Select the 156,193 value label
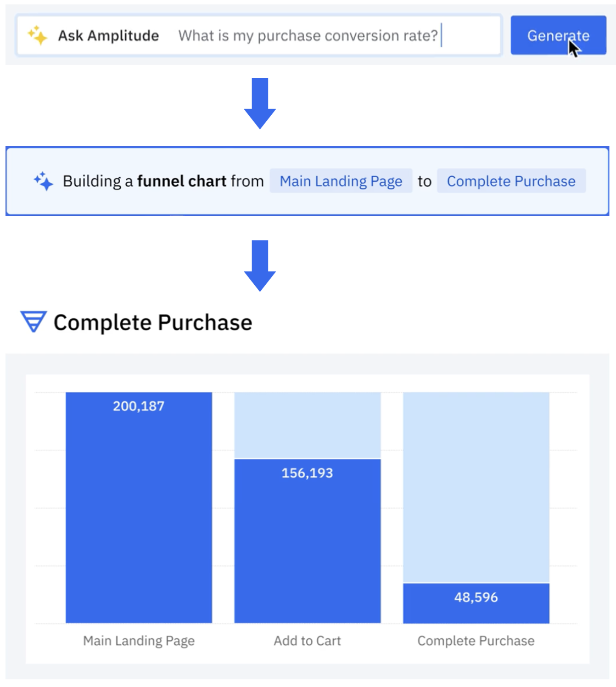The width and height of the screenshot is (616, 687). [x=307, y=472]
